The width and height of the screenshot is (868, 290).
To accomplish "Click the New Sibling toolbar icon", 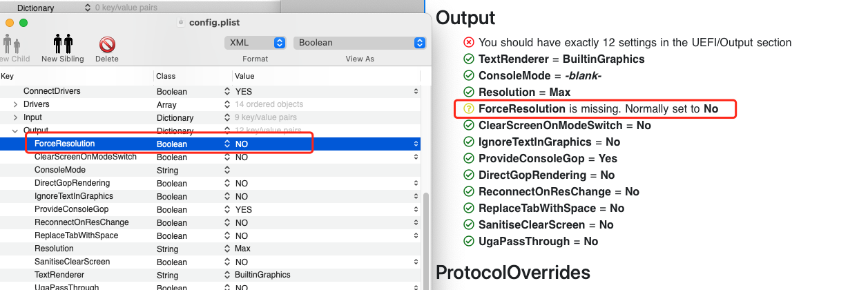I will click(x=62, y=45).
